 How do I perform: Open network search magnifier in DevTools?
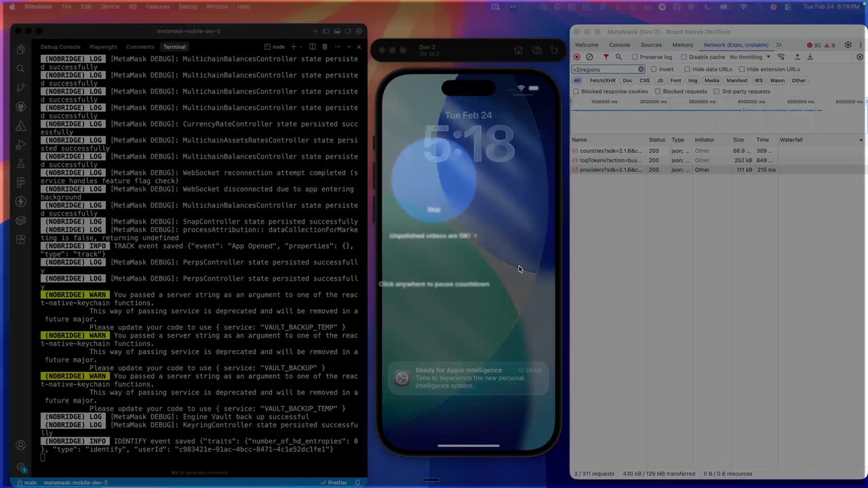(x=618, y=57)
